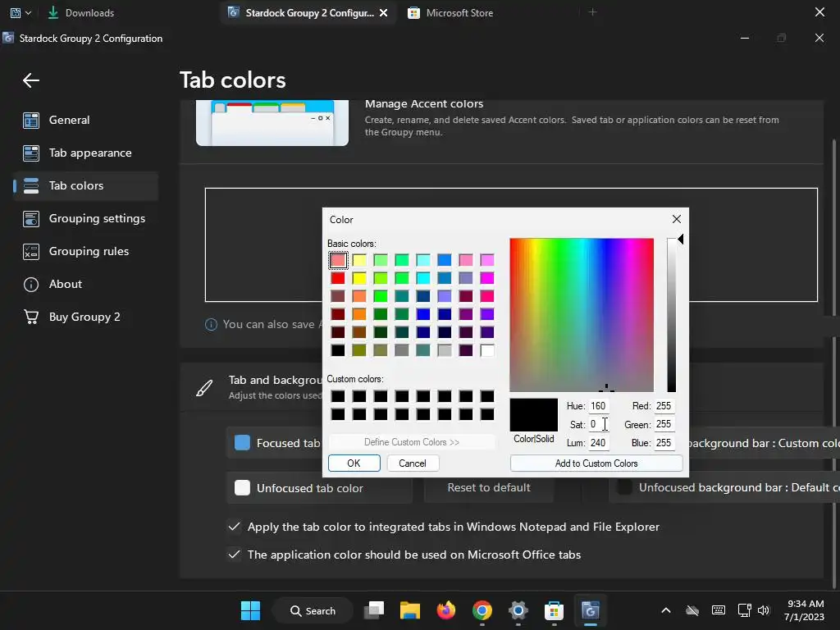Click the Green value field
The image size is (840, 630).
click(x=664, y=424)
